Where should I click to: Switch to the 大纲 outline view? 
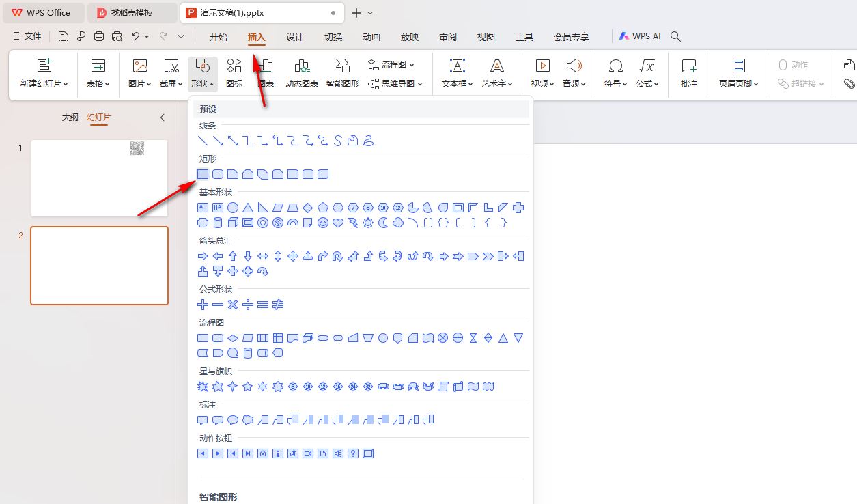pyautogui.click(x=70, y=117)
